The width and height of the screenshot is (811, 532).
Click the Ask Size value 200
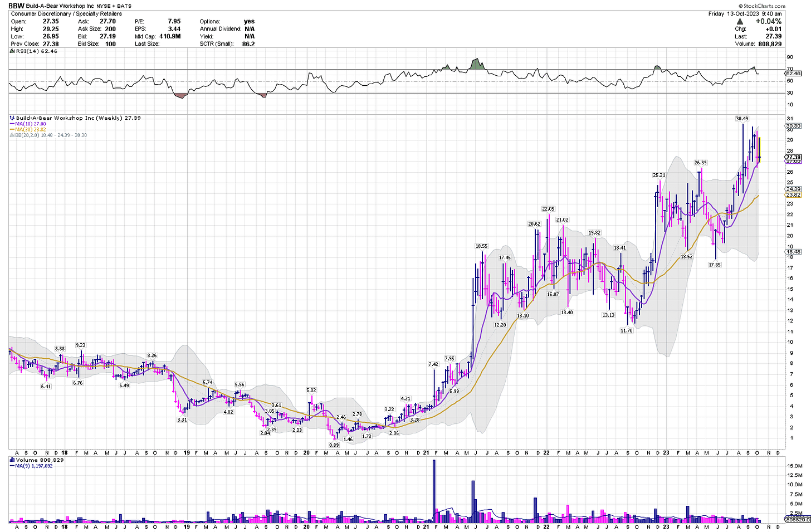pos(110,29)
